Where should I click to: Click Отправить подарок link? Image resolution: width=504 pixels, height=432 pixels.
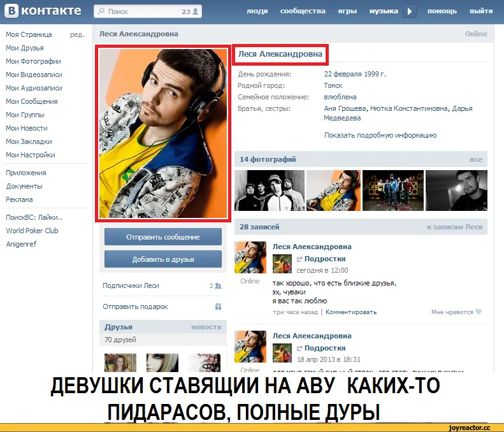click(135, 306)
